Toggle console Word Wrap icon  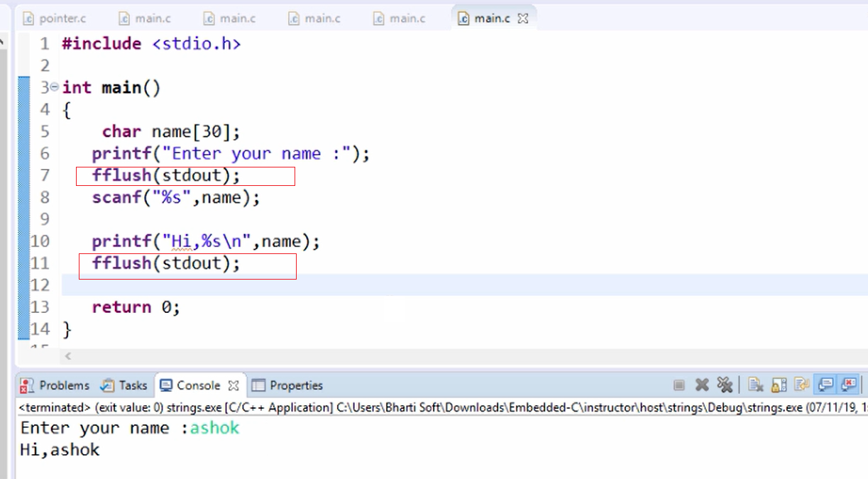[802, 385]
